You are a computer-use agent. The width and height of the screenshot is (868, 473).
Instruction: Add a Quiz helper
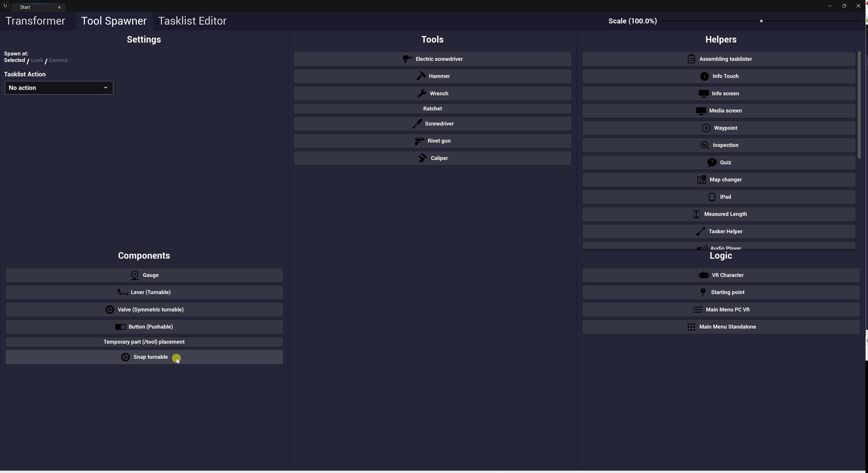click(719, 162)
